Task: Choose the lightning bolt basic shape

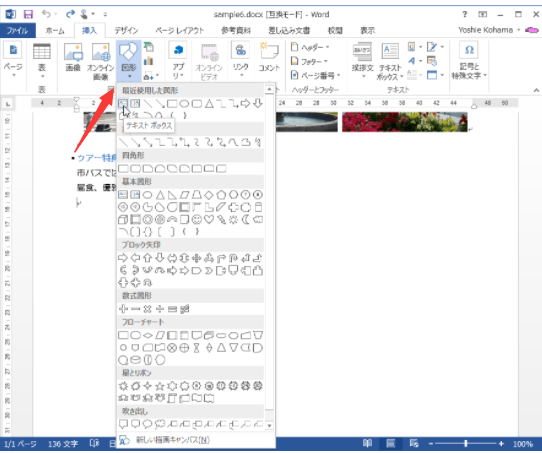Action: [x=221, y=220]
